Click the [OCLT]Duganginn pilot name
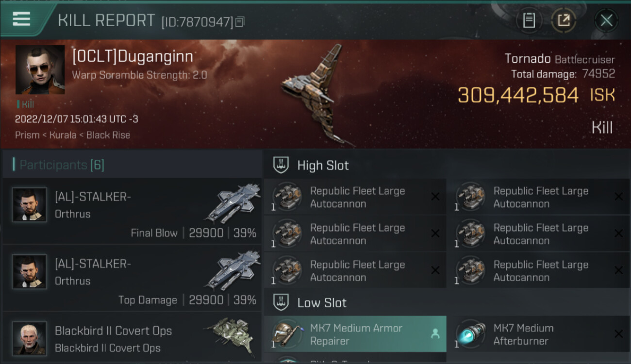The width and height of the screenshot is (631, 364). [x=133, y=57]
